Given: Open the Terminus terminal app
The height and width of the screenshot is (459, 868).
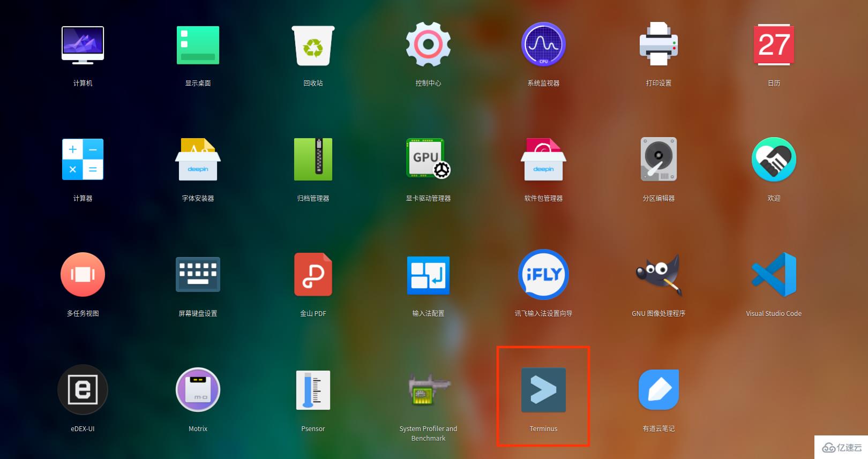Looking at the screenshot, I should coord(543,390).
